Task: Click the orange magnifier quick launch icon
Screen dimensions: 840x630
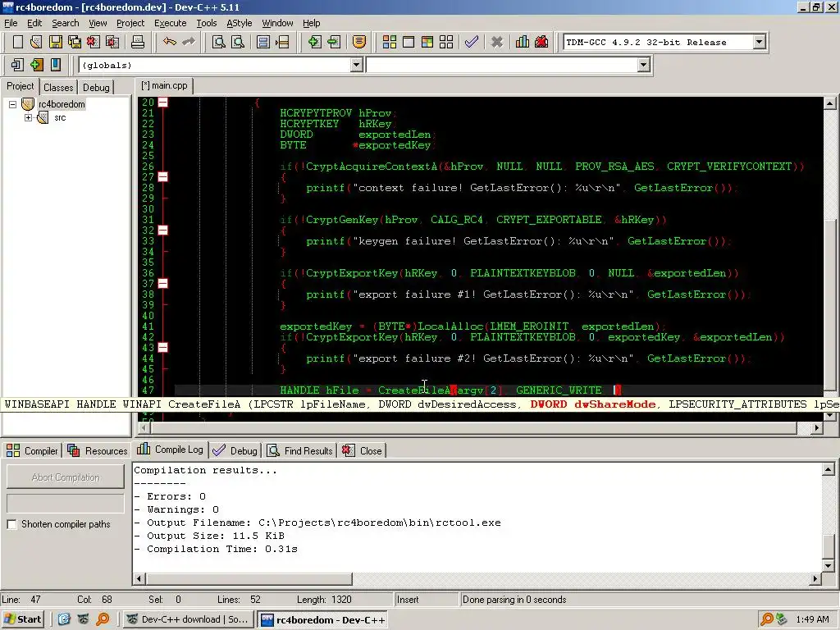Action: pyautogui.click(x=102, y=619)
